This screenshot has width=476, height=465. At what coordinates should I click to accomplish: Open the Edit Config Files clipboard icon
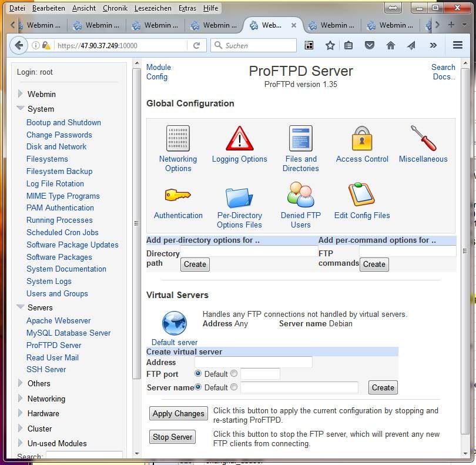point(361,195)
